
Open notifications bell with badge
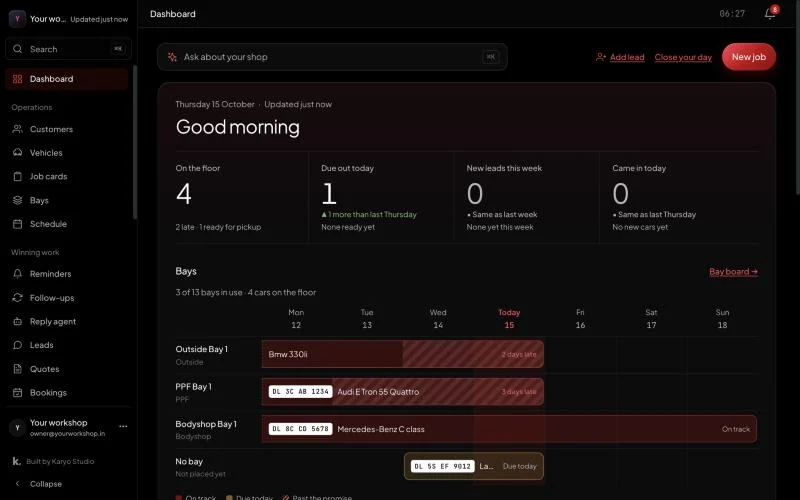coord(770,13)
